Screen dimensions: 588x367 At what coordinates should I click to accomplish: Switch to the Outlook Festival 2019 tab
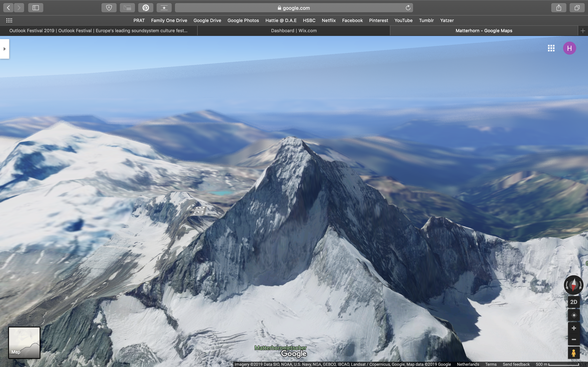pyautogui.click(x=98, y=31)
